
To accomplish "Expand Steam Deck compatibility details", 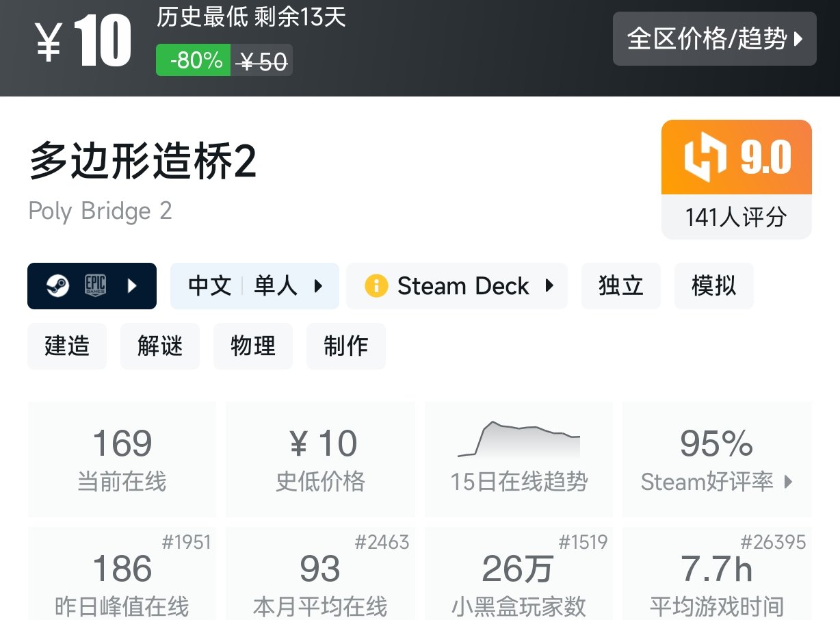I will coord(549,286).
